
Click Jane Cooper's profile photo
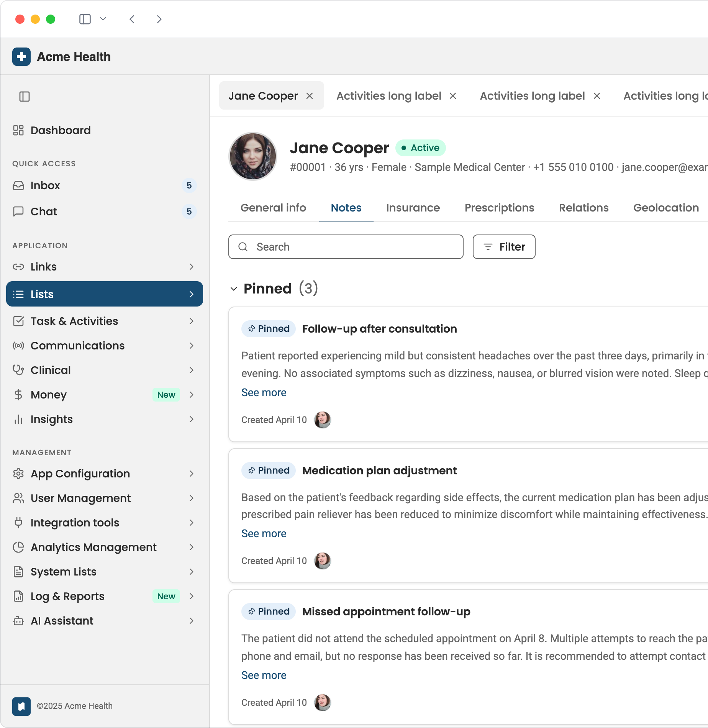point(253,156)
